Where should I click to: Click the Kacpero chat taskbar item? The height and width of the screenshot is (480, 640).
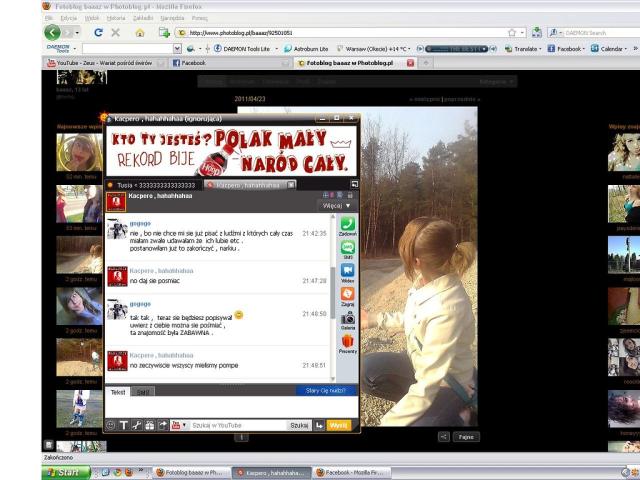271,473
